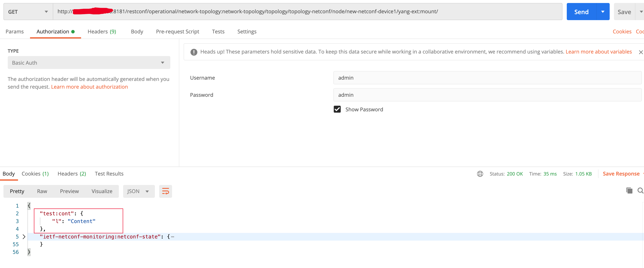The width and height of the screenshot is (644, 268).
Task: Open the Pre-request Script tab
Action: (177, 31)
